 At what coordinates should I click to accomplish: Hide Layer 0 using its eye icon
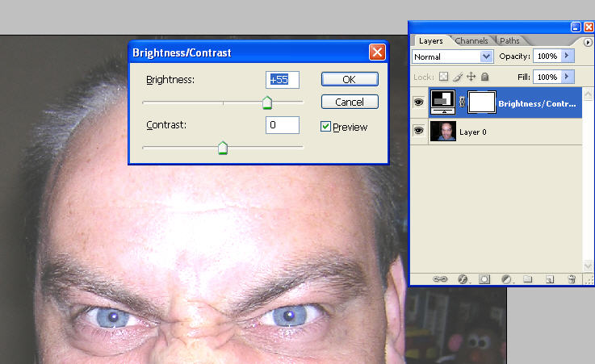pyautogui.click(x=418, y=131)
